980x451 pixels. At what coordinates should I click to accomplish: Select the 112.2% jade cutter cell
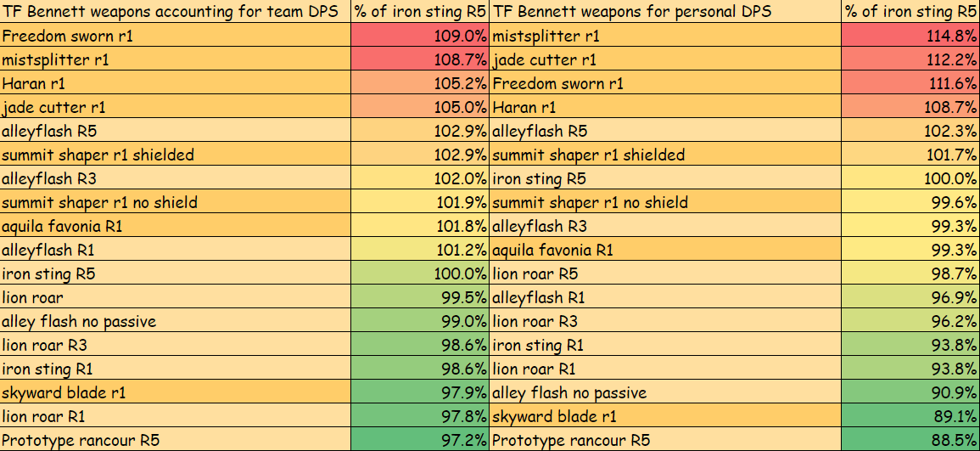tap(910, 59)
